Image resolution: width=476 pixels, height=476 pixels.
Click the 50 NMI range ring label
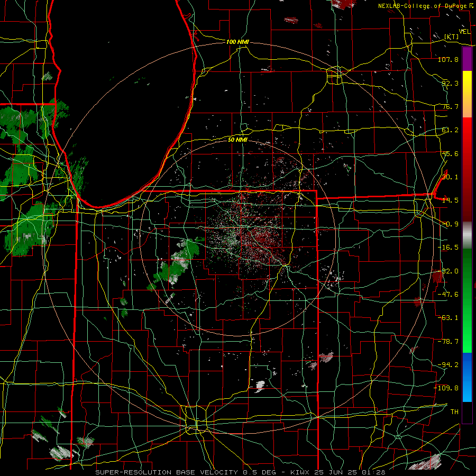tap(237, 140)
